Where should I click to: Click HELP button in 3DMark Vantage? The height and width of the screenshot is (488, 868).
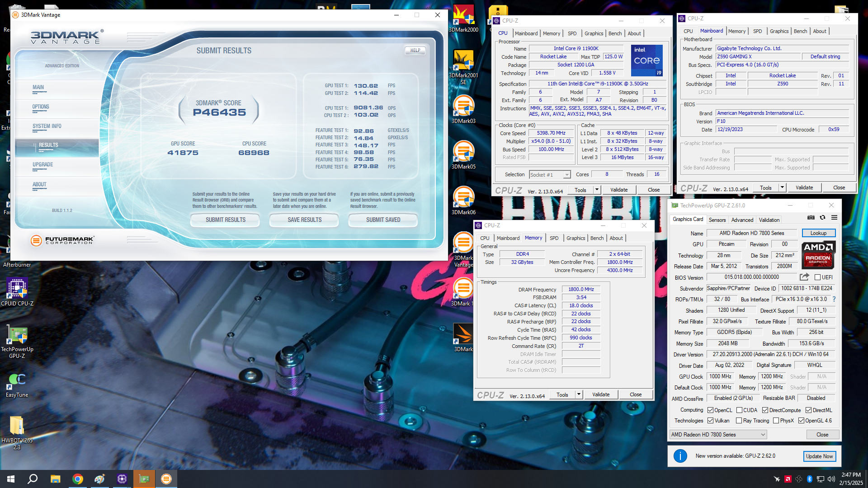[x=415, y=51]
